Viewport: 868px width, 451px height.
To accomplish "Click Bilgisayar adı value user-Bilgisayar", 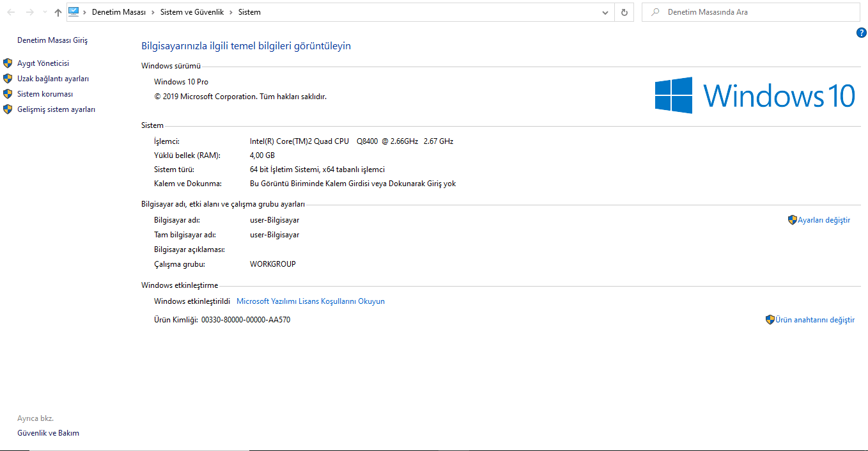I will (274, 220).
